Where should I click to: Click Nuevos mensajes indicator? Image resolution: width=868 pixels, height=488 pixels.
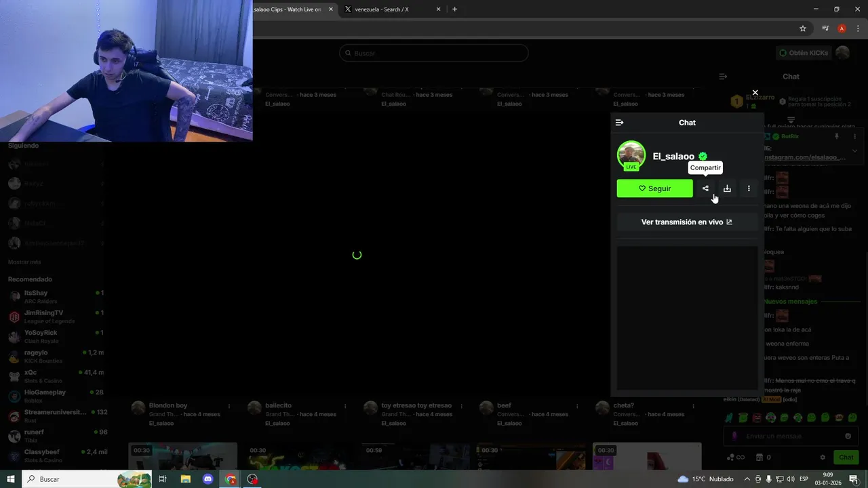coord(791,302)
